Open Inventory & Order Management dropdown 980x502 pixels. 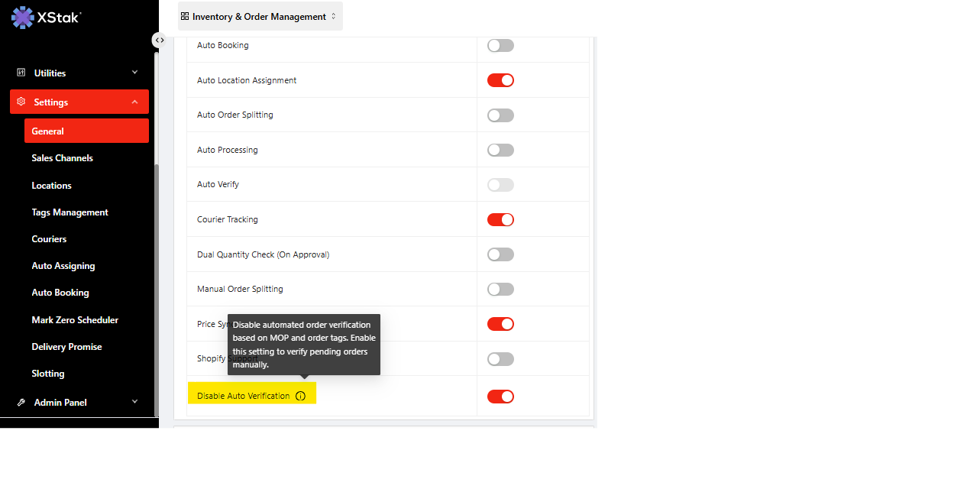click(x=260, y=16)
